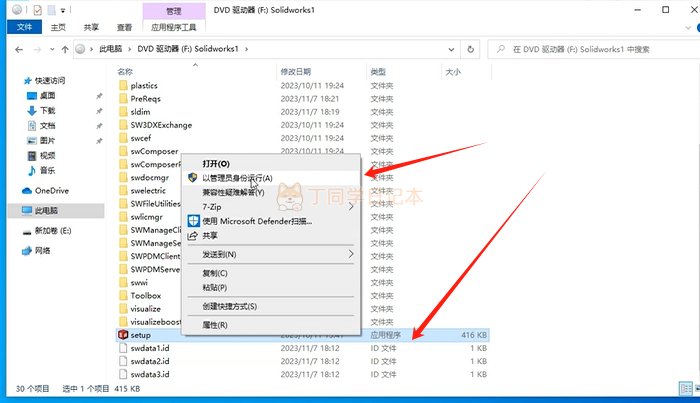Viewport: 700px width, 403px height.
Task: Select the swdata1.id file
Action: click(x=150, y=348)
